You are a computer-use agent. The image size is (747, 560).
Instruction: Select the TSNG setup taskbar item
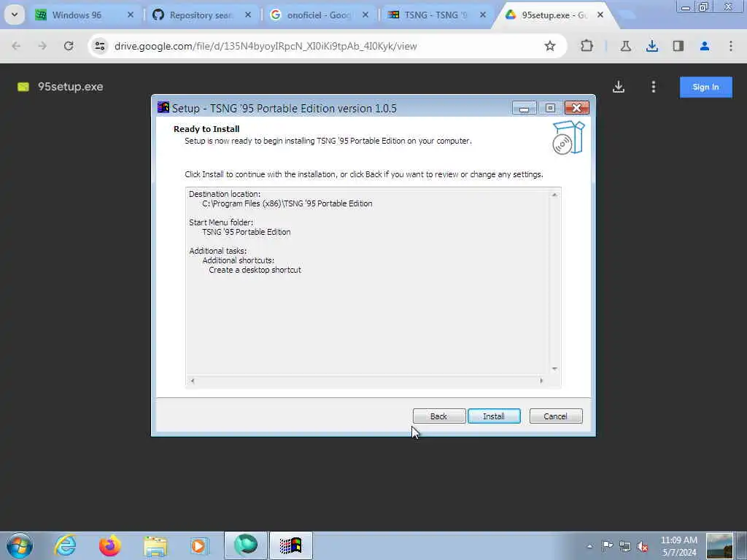pyautogui.click(x=291, y=545)
